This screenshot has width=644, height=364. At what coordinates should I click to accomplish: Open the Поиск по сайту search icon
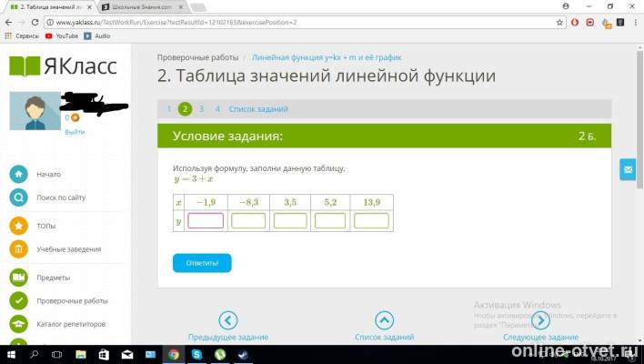(x=18, y=197)
